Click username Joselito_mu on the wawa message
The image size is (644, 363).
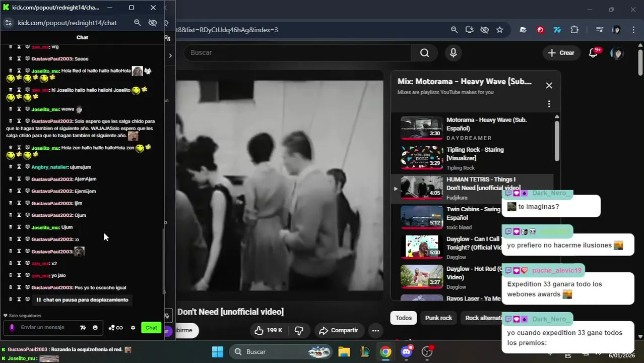pyautogui.click(x=45, y=109)
